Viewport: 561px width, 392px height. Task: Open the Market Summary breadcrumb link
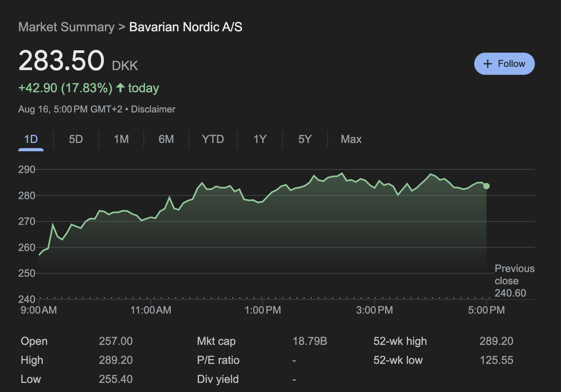[66, 27]
